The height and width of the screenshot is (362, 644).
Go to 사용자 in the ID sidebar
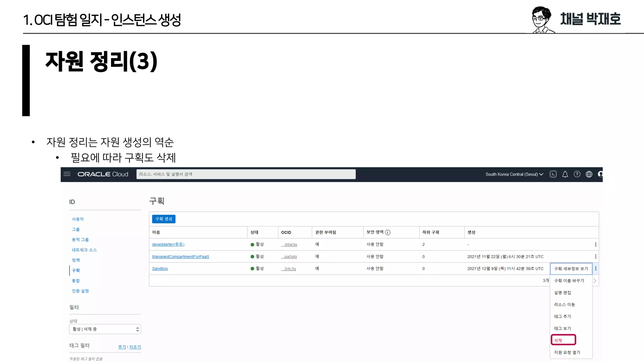[78, 219]
